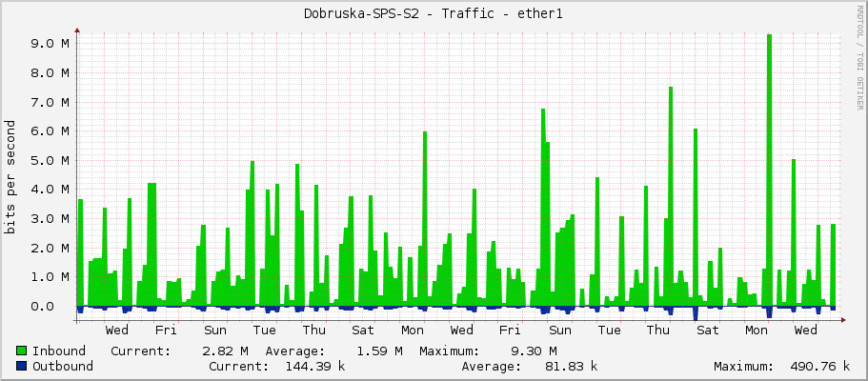This screenshot has width=868, height=381.
Task: Click the green Inbound legend swatch
Action: 22,351
